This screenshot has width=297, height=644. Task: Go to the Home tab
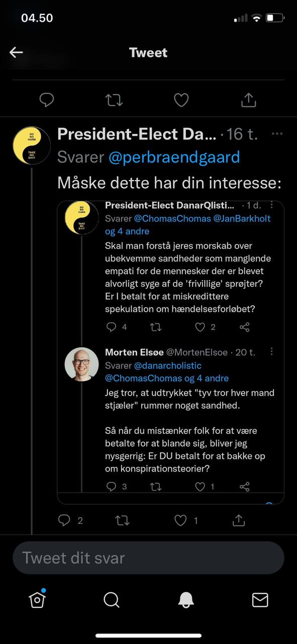click(x=37, y=599)
